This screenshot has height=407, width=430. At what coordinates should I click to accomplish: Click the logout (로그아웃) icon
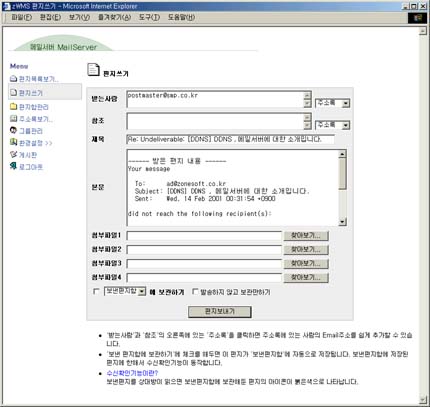tap(13, 166)
